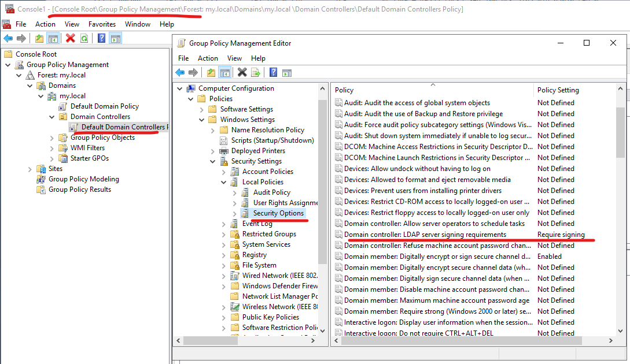Open the Favorites menu
The image size is (630, 364).
click(x=102, y=24)
